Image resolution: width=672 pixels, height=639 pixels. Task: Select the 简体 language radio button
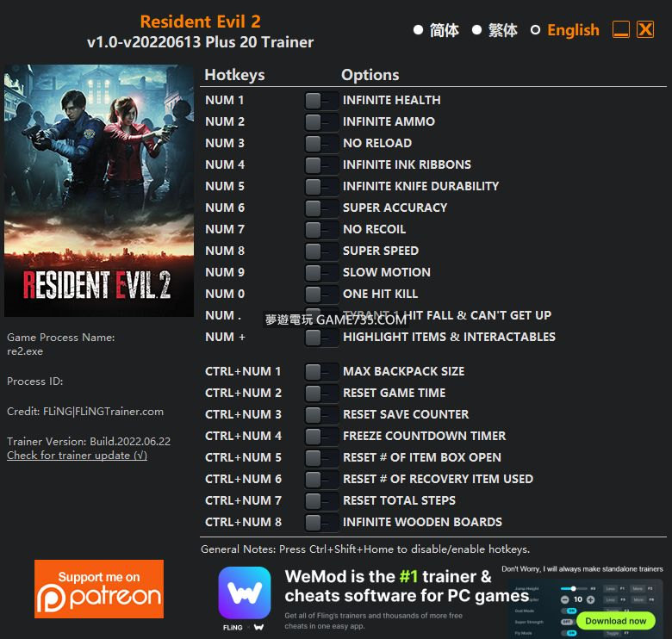click(419, 30)
